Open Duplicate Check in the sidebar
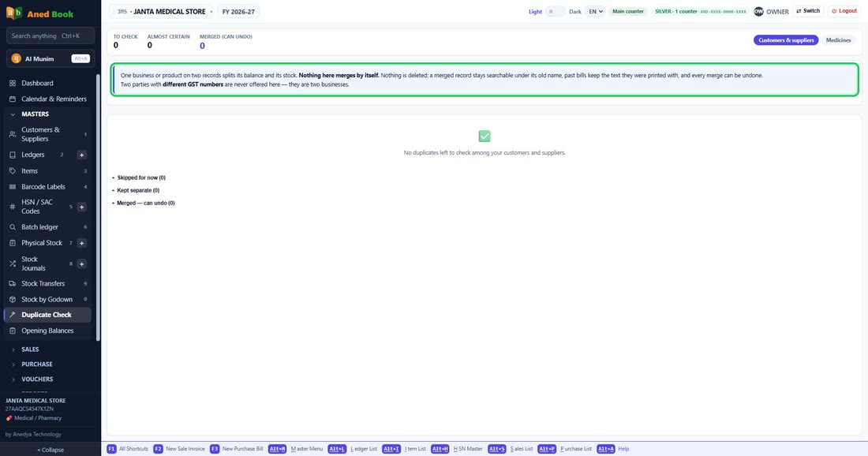868x456 pixels. click(x=47, y=315)
